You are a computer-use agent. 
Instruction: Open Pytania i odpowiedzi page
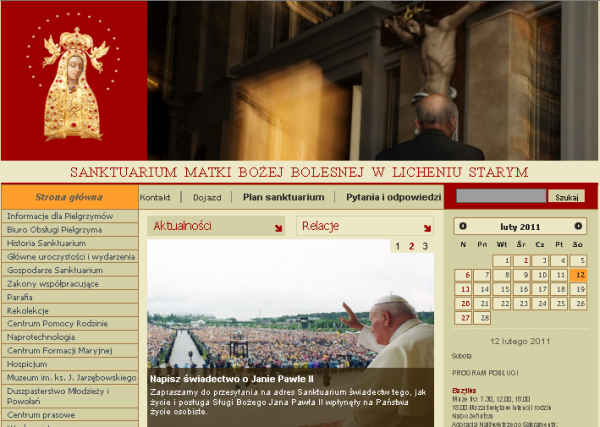[x=393, y=197]
